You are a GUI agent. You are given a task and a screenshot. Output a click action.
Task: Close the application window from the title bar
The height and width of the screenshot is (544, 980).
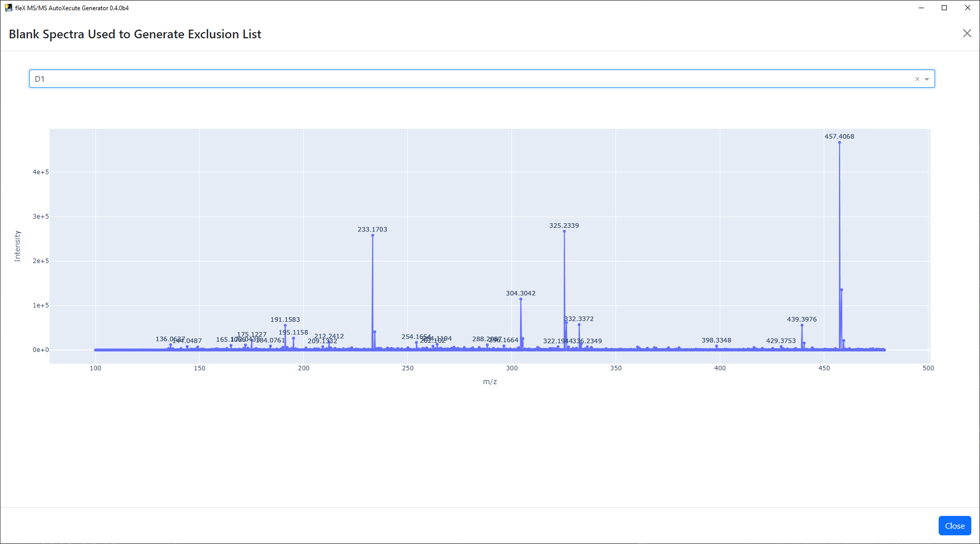pos(967,8)
